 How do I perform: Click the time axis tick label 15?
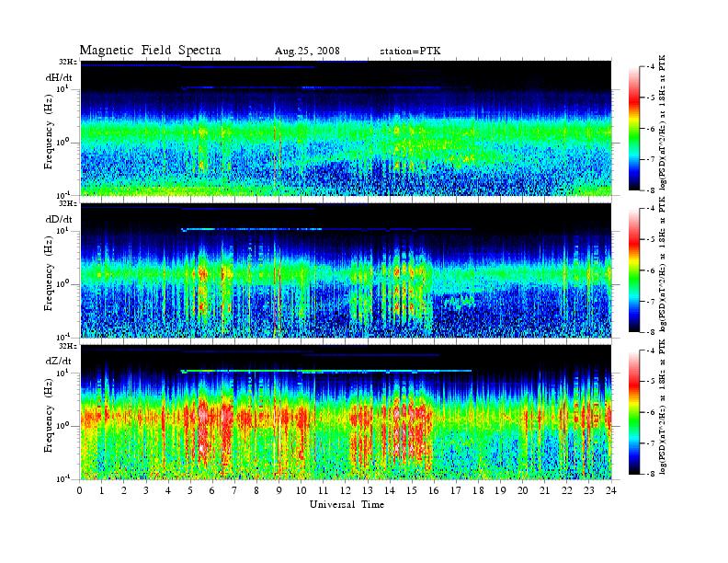coord(412,490)
